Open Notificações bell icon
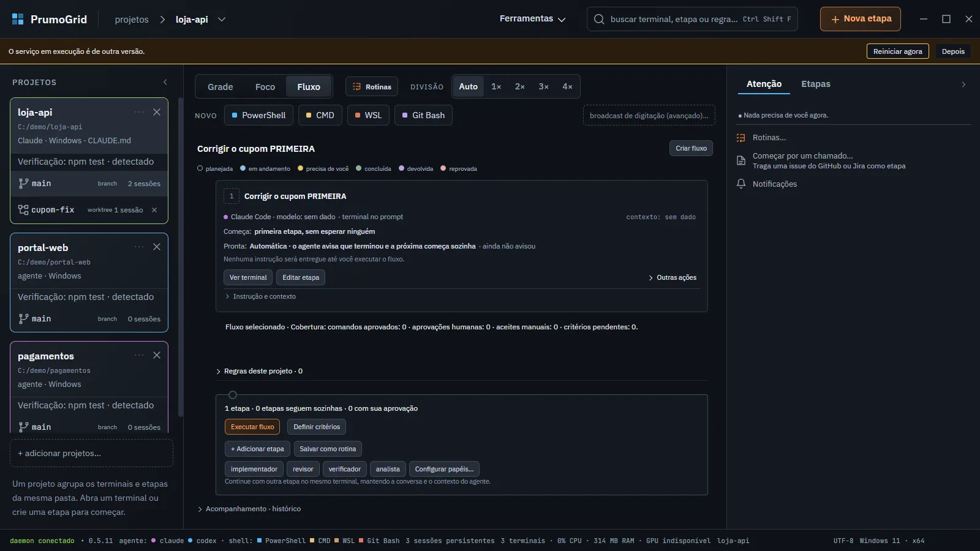This screenshot has width=980, height=551. point(741,184)
